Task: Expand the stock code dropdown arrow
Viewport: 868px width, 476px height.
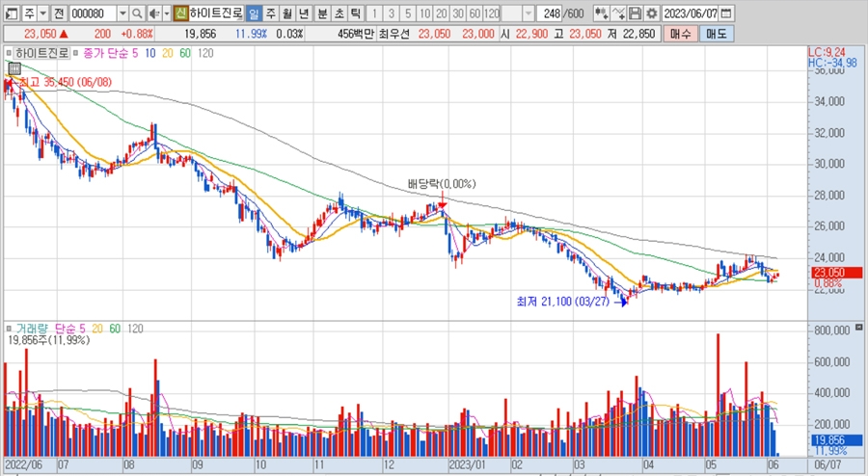Action: click(122, 13)
